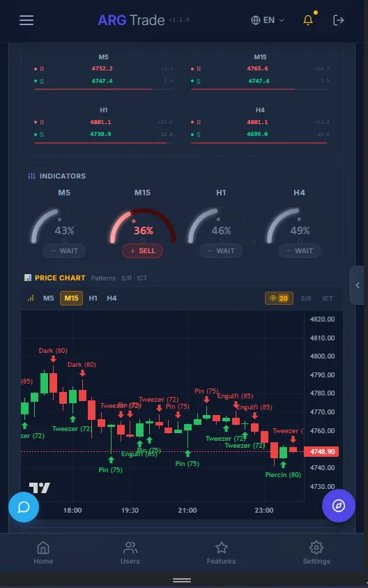368x588 pixels.
Task: Click the TradingView logo
Action: click(x=39, y=488)
